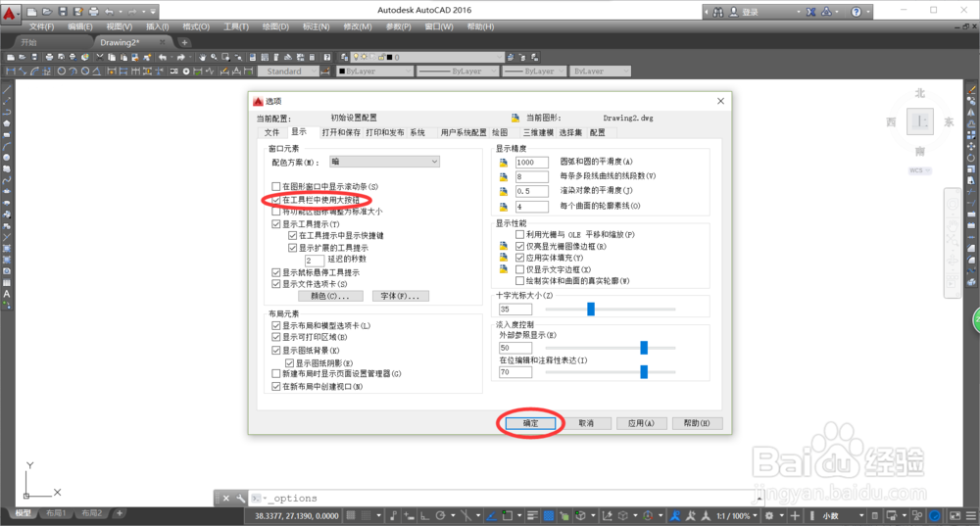This screenshot has width=980, height=526.
Task: Open the plot style ByLayer dropdown
Action: point(600,72)
